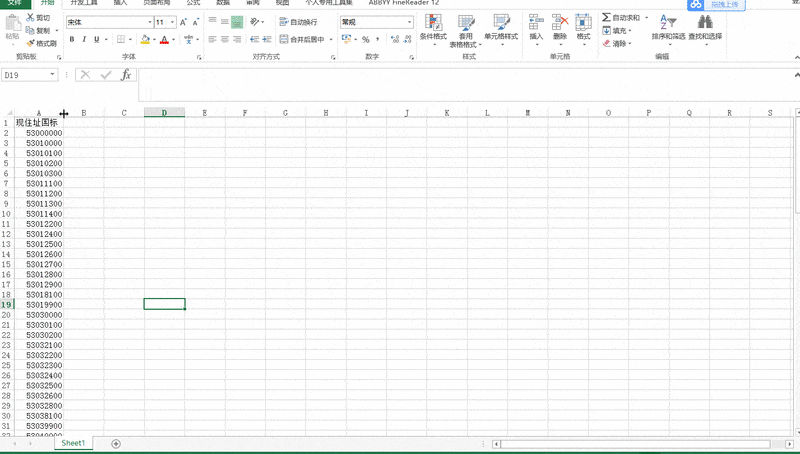Open the font size dropdown

coord(172,22)
